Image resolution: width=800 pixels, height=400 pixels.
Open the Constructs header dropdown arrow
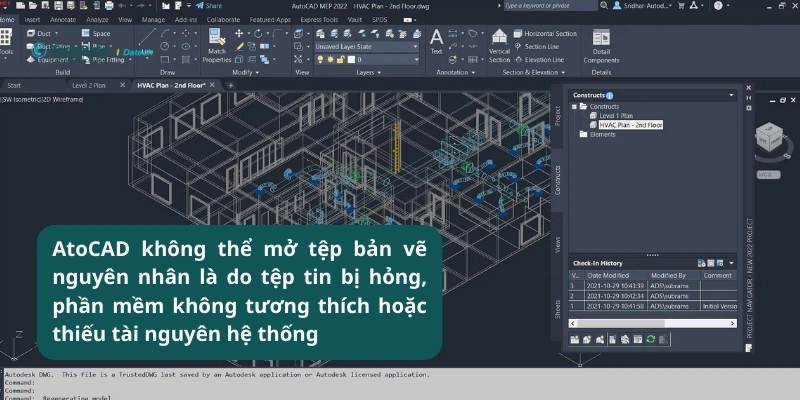(731, 95)
